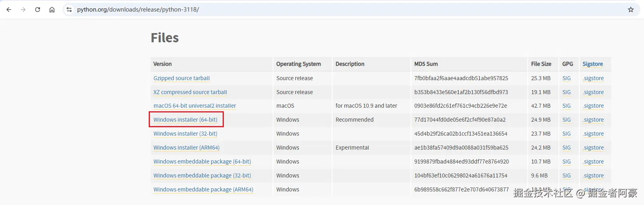Download Windows installer (64-bit)
Viewport: 644px width, 205px height.
(x=185, y=120)
